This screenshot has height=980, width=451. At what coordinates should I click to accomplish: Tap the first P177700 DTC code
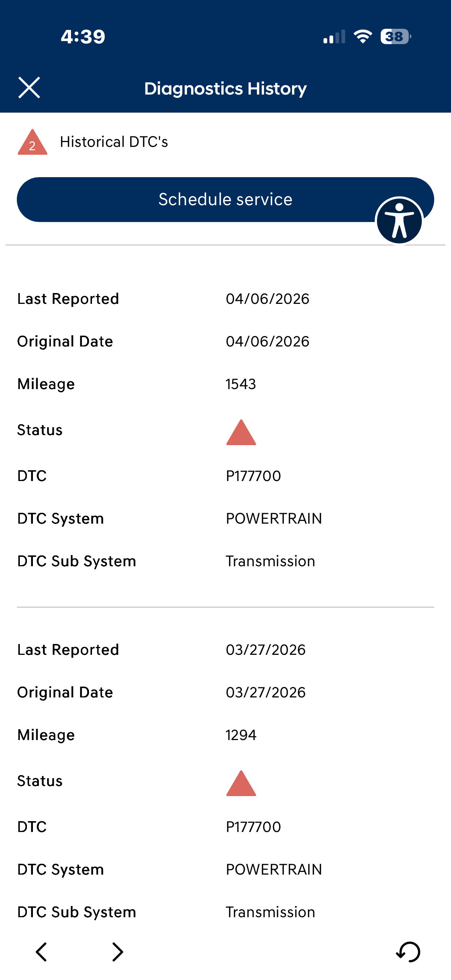(x=253, y=476)
